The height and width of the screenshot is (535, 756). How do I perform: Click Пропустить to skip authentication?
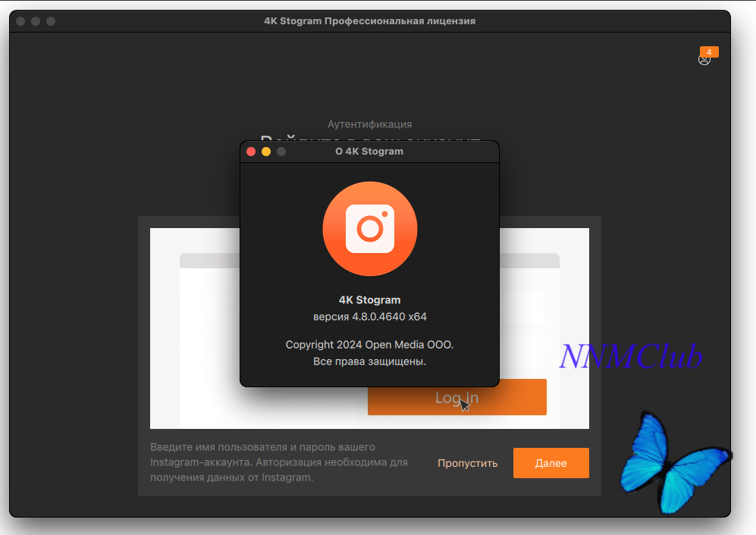pyautogui.click(x=467, y=463)
